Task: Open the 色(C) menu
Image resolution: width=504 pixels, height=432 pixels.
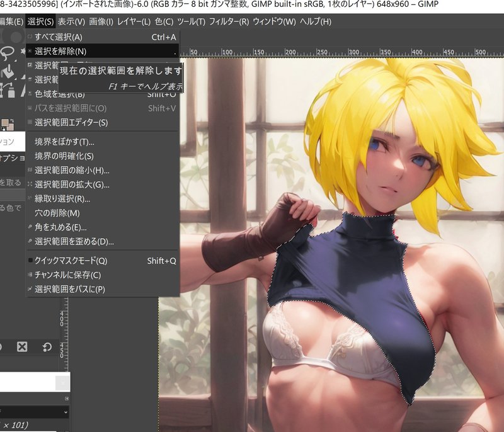Action: (164, 21)
